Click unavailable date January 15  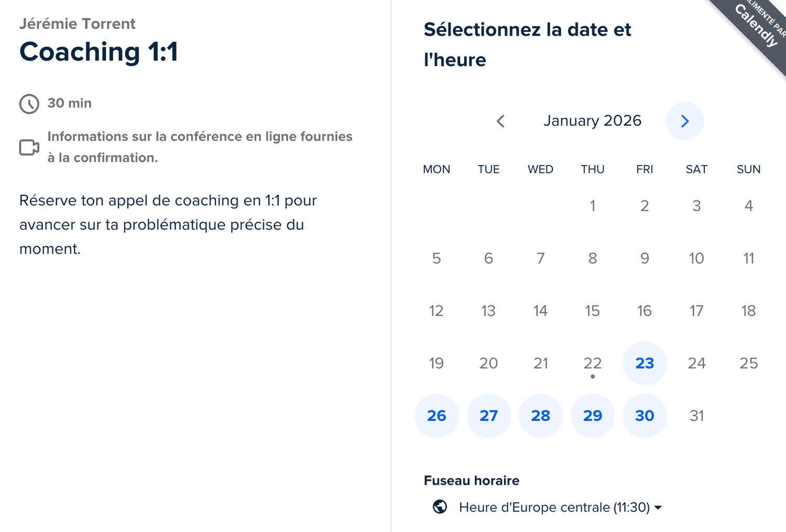coord(593,311)
